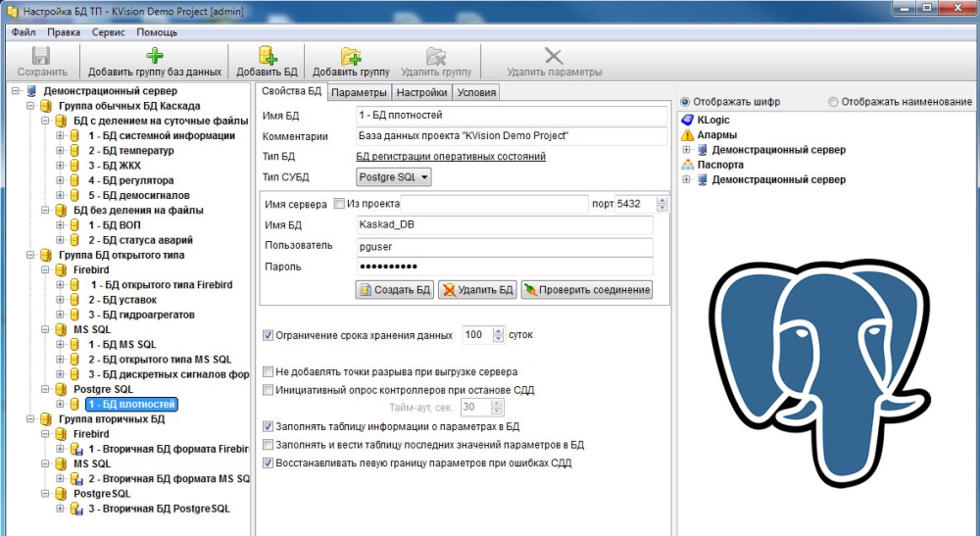
Task: Open the Правка menu
Action: [64, 32]
